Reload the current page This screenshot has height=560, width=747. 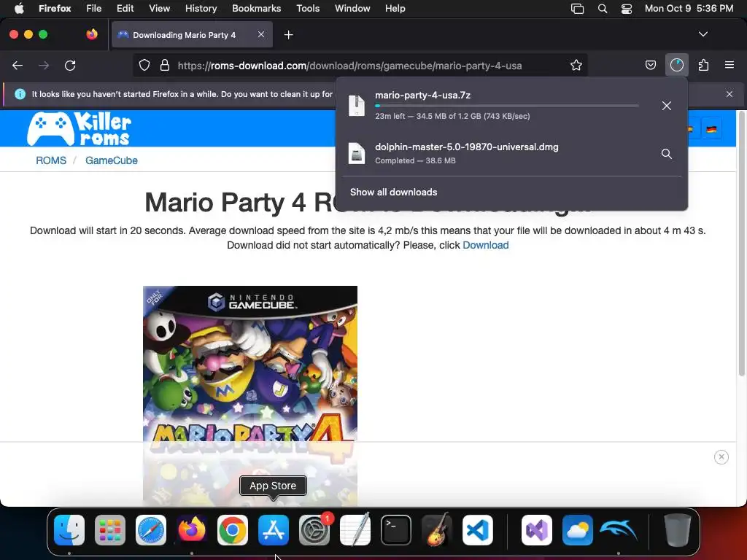tap(70, 66)
